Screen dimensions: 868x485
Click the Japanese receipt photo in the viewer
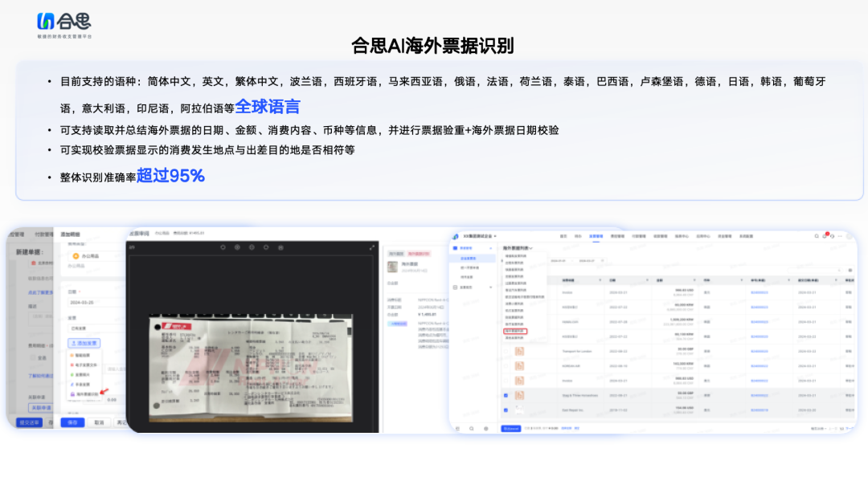click(251, 368)
